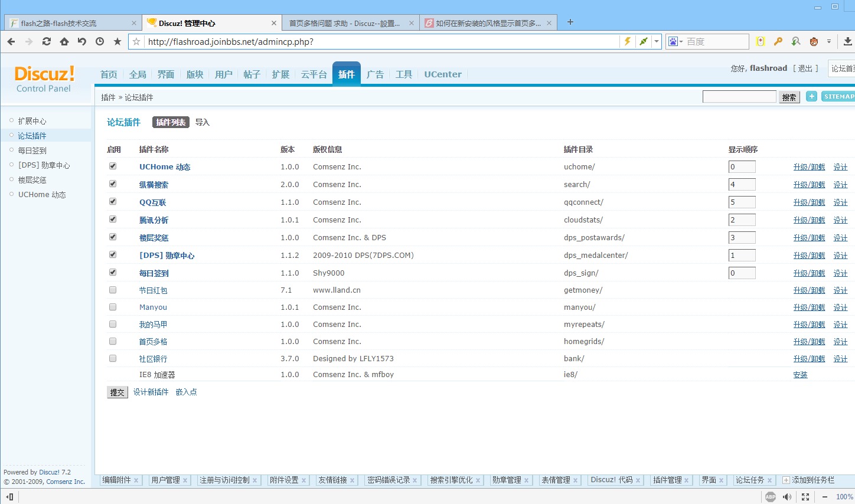Edit display order field for 纵横搜索
This screenshot has width=855, height=504.
coord(742,185)
